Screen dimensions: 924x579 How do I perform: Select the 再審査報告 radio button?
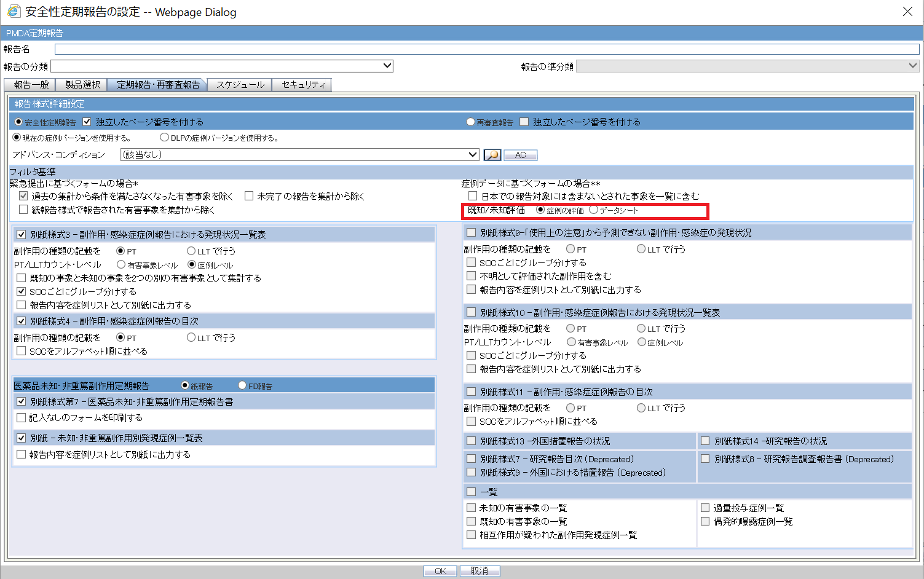[x=470, y=122]
